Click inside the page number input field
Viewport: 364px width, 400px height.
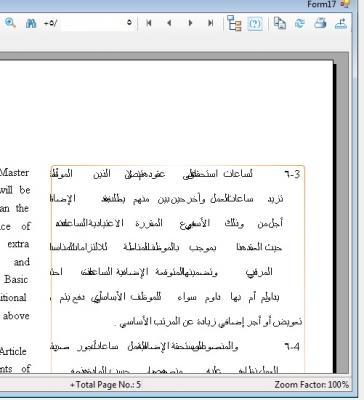pos(98,23)
